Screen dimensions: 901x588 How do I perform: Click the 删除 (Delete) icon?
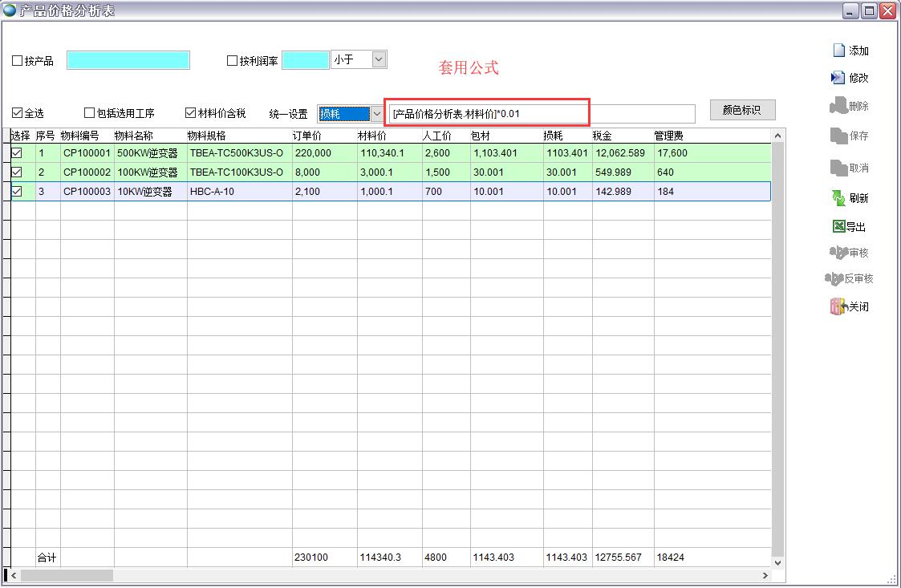[x=838, y=106]
